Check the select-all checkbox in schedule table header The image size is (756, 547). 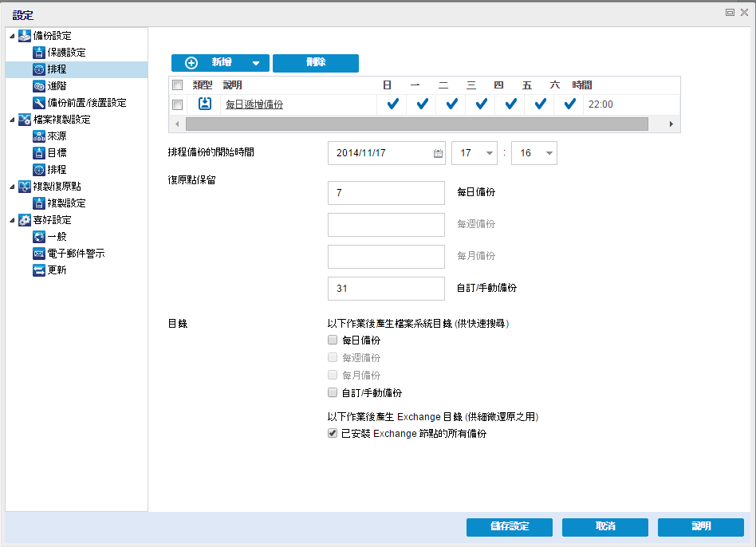[x=177, y=85]
